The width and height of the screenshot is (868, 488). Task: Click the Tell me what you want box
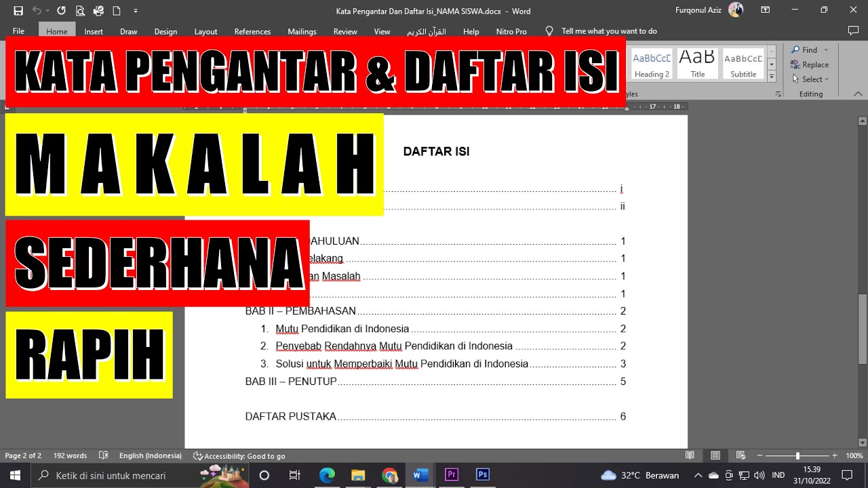point(609,31)
